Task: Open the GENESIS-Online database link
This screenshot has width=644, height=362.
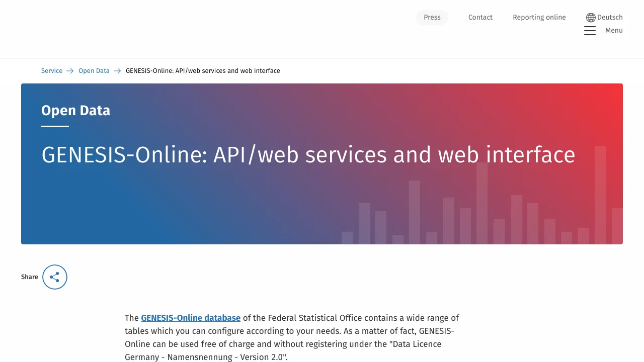Action: [191, 318]
